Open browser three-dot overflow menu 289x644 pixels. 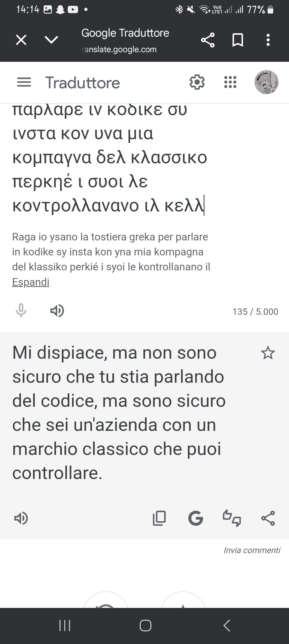[x=268, y=40]
